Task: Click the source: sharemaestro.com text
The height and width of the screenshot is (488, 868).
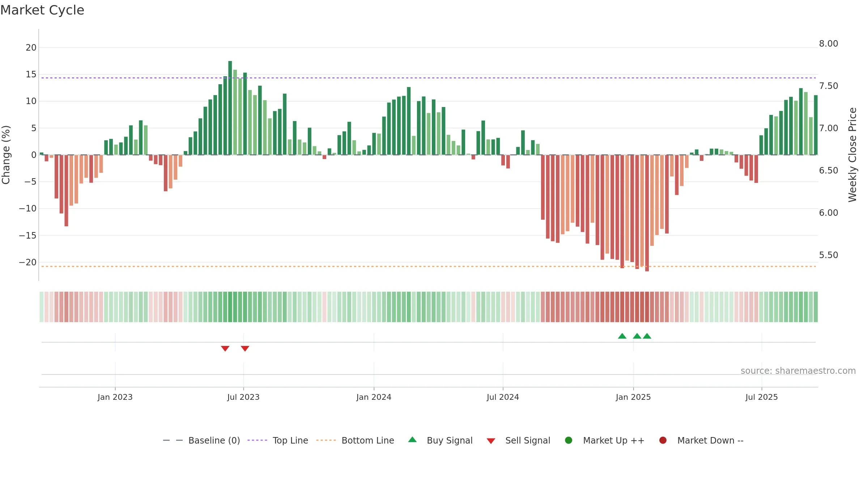Action: (x=798, y=371)
